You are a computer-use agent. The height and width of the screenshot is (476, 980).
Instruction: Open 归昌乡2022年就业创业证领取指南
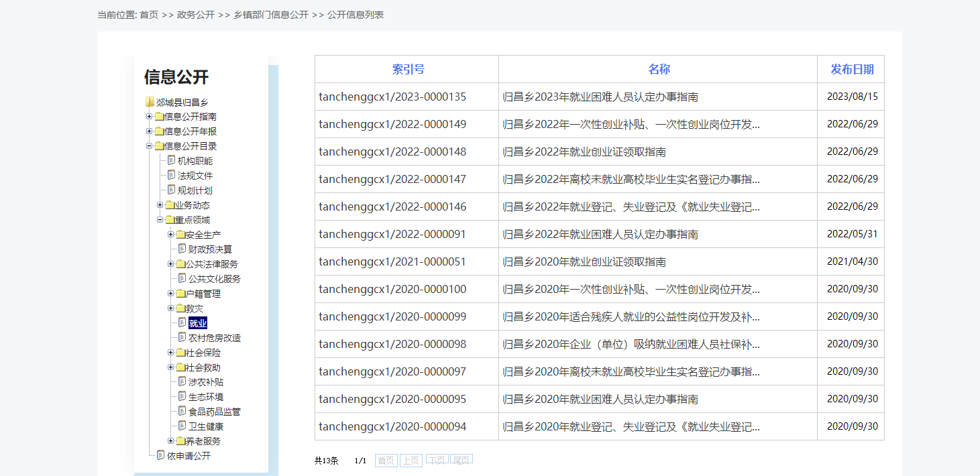pyautogui.click(x=584, y=152)
